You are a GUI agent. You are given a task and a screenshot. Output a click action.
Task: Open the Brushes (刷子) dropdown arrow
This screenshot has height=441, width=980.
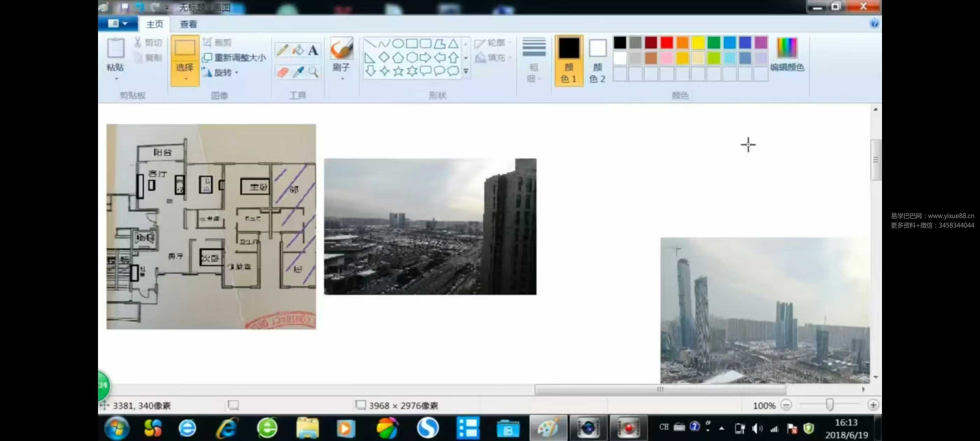tap(342, 79)
